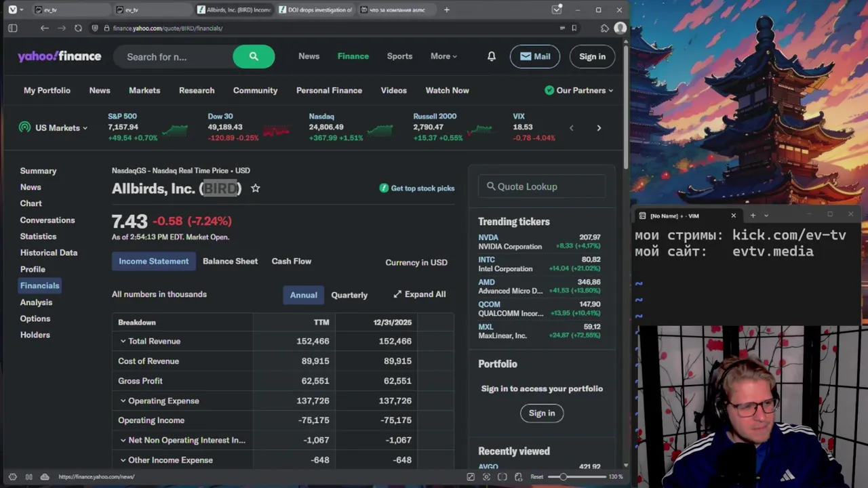This screenshot has width=868, height=488.
Task: Open terminal tab dropdown chevron
Action: pyautogui.click(x=766, y=216)
